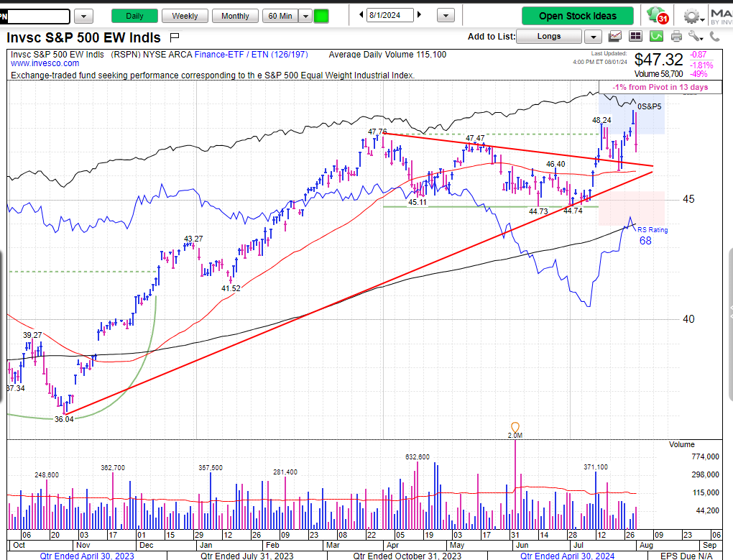Image resolution: width=733 pixels, height=560 pixels.
Task: Click the Average Daily Volume 115,100 text
Action: pos(387,55)
